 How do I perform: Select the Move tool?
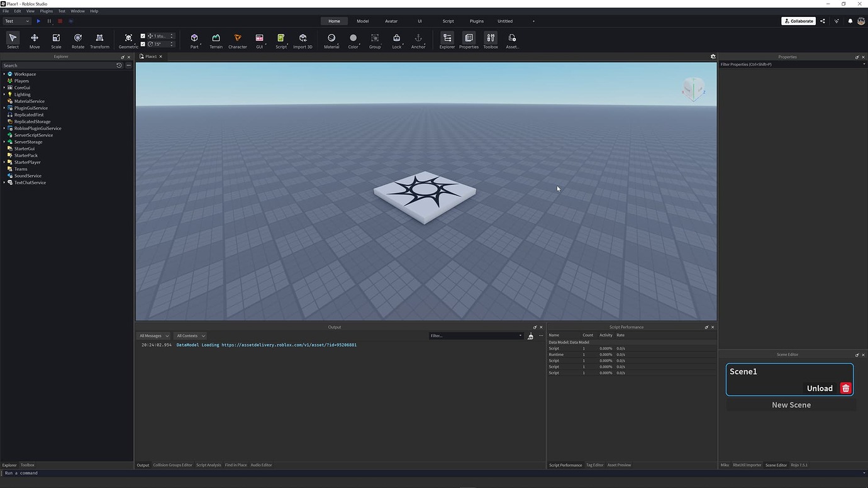34,40
